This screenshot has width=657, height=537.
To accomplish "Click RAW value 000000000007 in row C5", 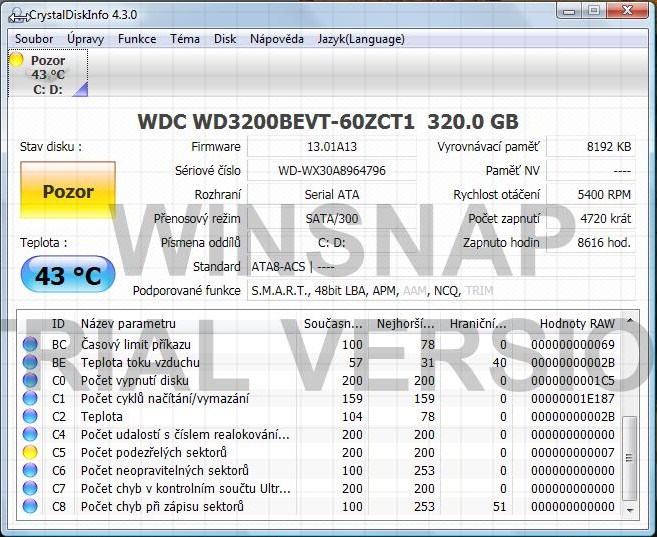I will tap(573, 452).
